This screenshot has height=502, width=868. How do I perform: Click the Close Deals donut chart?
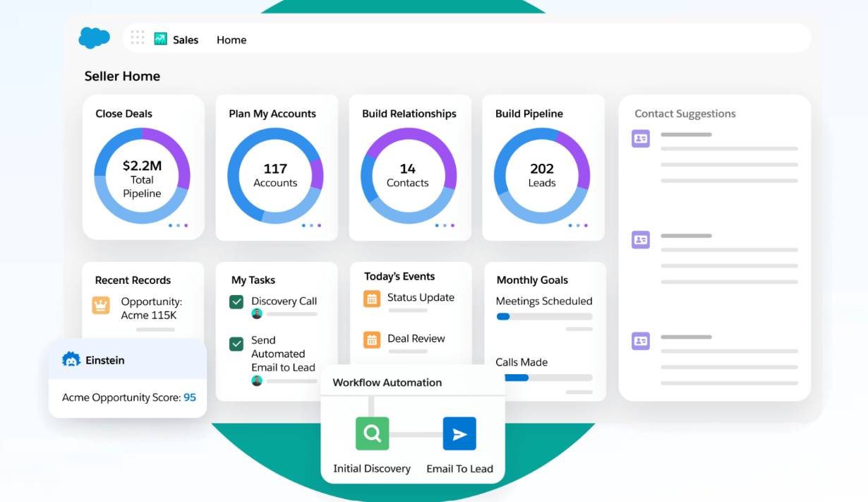click(142, 176)
